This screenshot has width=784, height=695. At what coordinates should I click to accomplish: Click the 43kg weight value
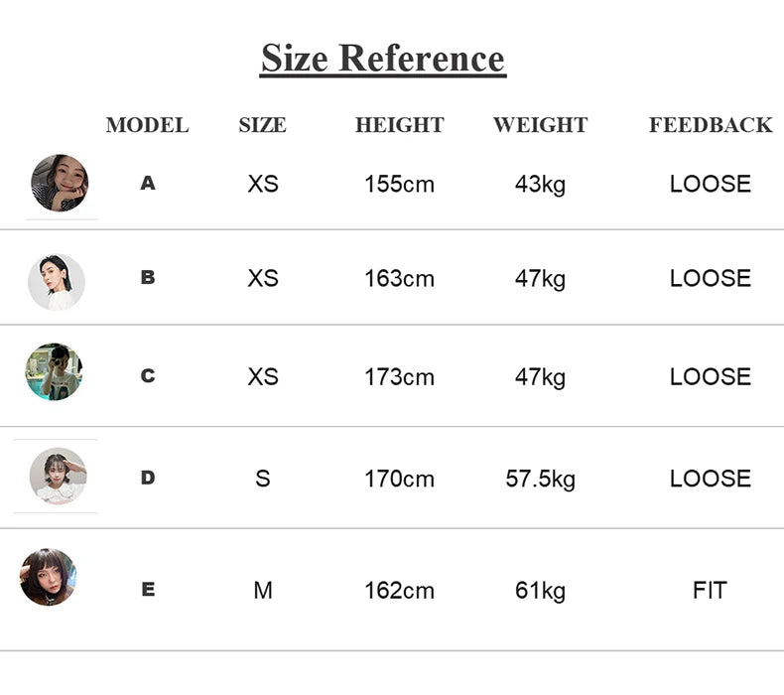[541, 185]
